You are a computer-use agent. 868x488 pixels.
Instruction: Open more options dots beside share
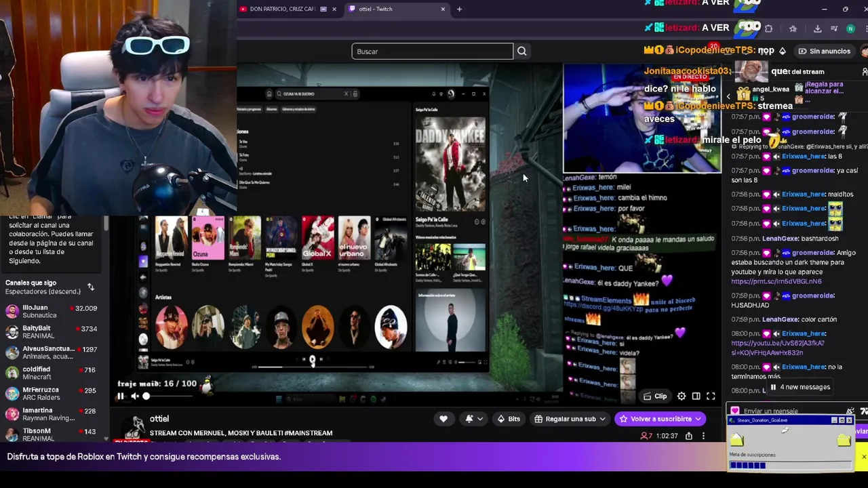[x=703, y=436]
